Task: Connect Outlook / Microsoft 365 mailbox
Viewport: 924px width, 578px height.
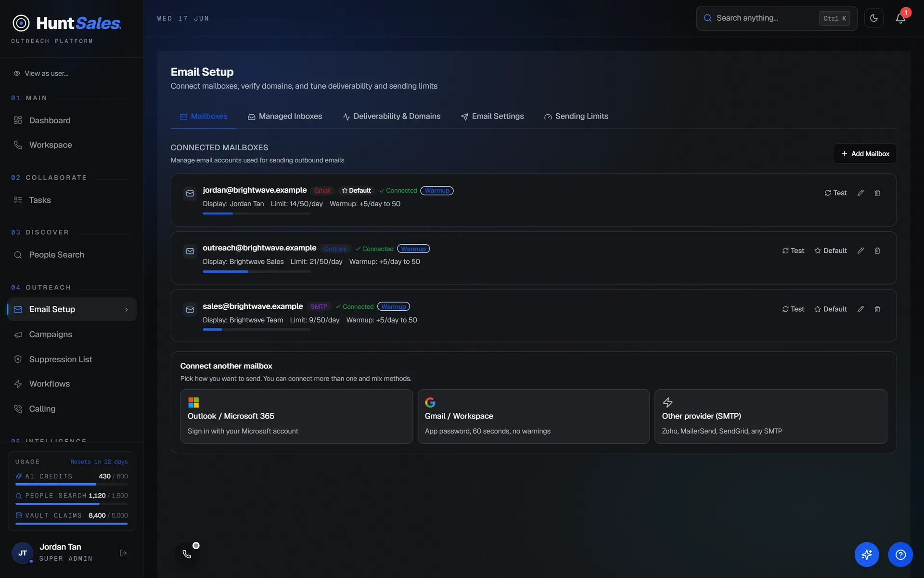Action: pyautogui.click(x=296, y=417)
